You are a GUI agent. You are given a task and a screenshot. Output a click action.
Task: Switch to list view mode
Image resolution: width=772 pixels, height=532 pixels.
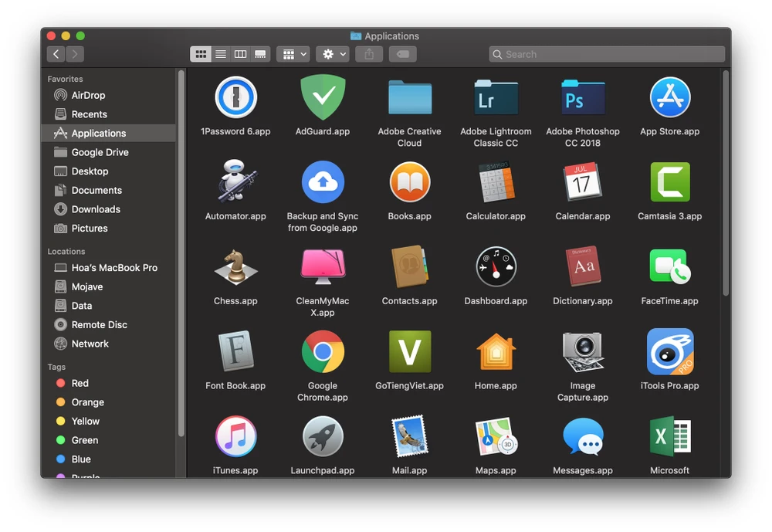221,54
